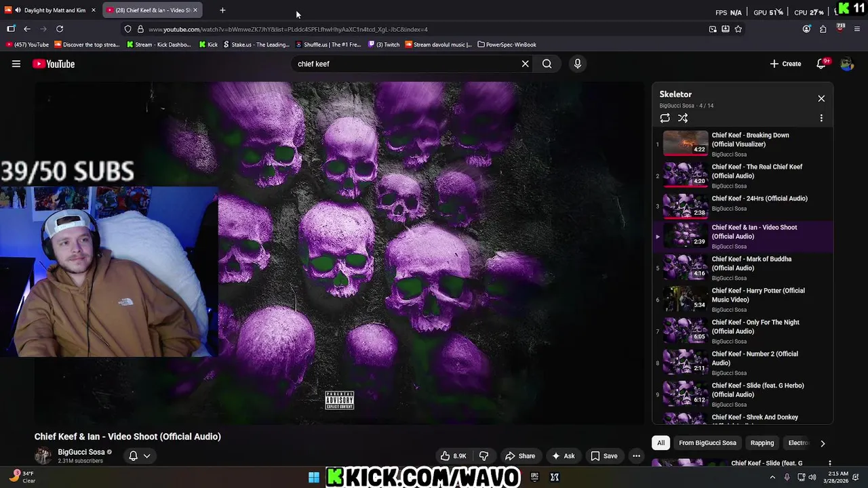Click the Create button

785,64
